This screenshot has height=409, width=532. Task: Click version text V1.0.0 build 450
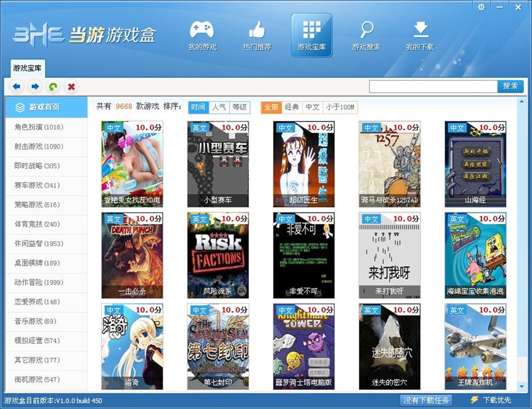click(79, 400)
